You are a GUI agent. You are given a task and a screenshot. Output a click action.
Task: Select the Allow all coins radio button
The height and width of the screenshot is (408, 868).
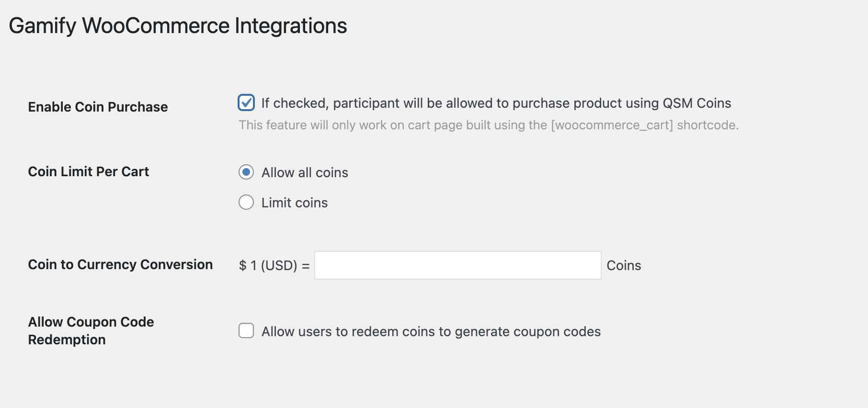(x=246, y=172)
